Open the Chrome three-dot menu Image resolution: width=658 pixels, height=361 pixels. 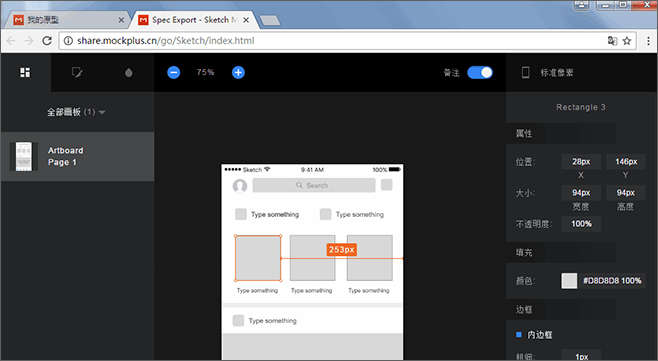(648, 41)
